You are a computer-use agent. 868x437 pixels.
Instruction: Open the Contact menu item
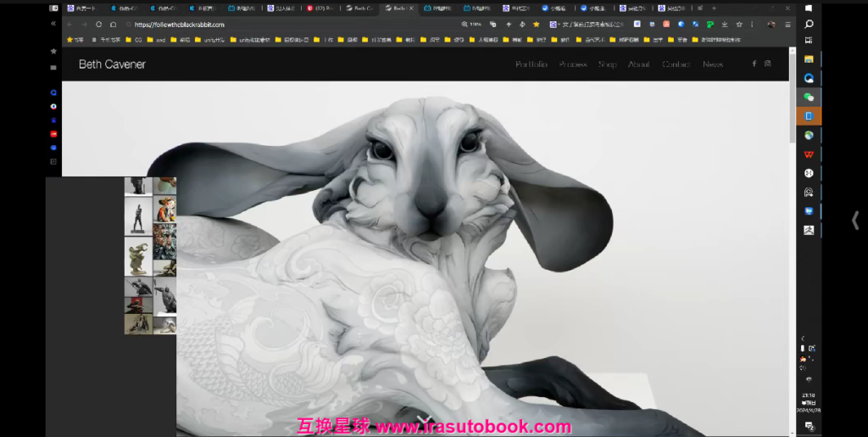(676, 64)
